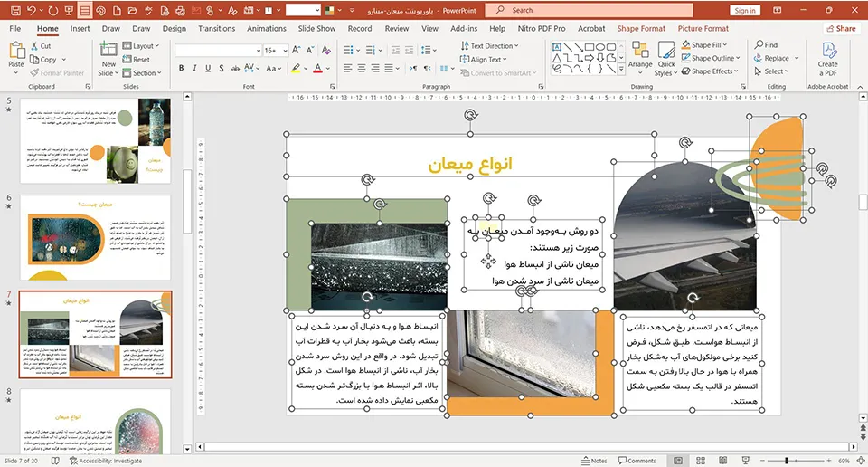Decrease font size
This screenshot has height=467, width=868.
pyautogui.click(x=310, y=51)
